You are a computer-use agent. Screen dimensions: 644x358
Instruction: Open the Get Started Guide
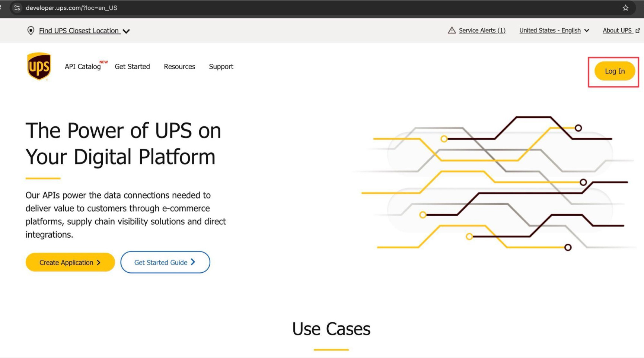click(165, 262)
